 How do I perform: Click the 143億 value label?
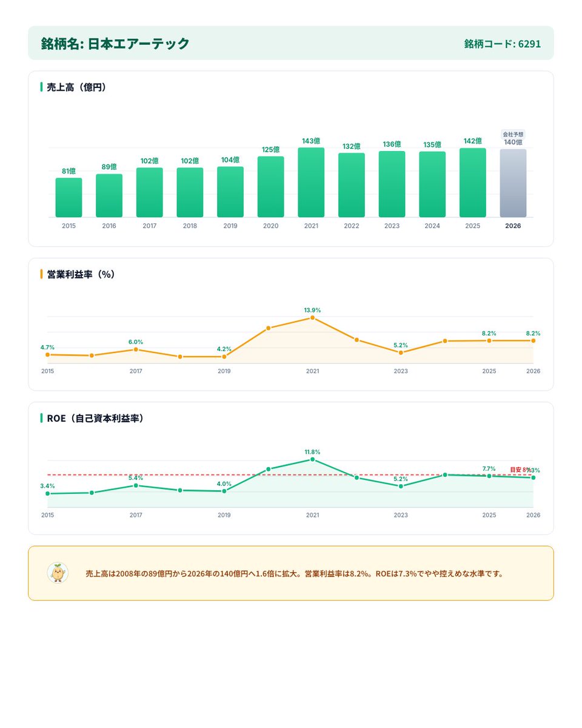(x=311, y=141)
